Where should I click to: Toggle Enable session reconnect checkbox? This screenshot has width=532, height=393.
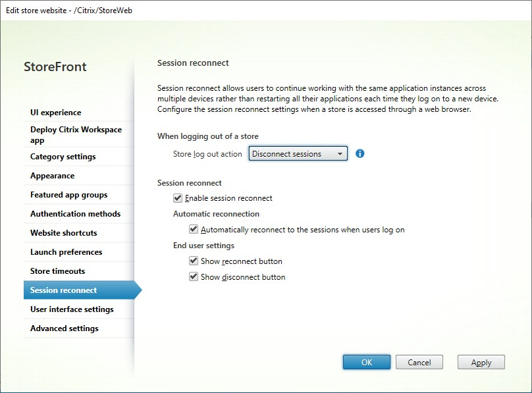tap(178, 198)
